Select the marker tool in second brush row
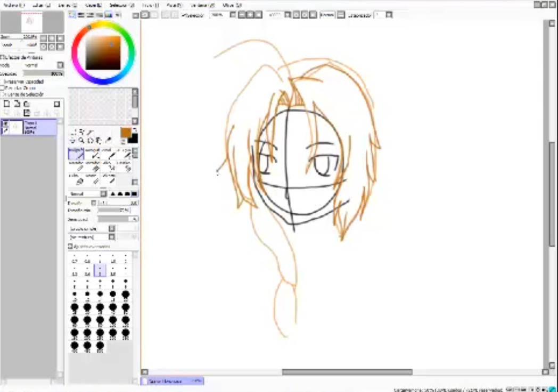 coord(76,167)
